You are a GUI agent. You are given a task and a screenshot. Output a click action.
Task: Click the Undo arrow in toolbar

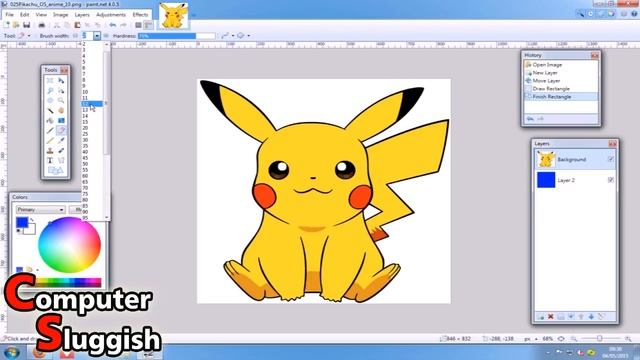[113, 25]
